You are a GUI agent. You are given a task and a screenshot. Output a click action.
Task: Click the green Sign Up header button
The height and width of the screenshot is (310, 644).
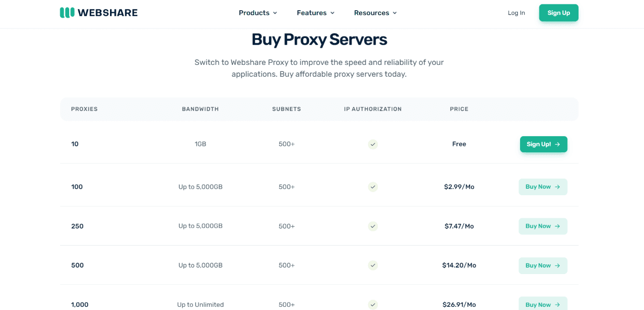click(559, 13)
